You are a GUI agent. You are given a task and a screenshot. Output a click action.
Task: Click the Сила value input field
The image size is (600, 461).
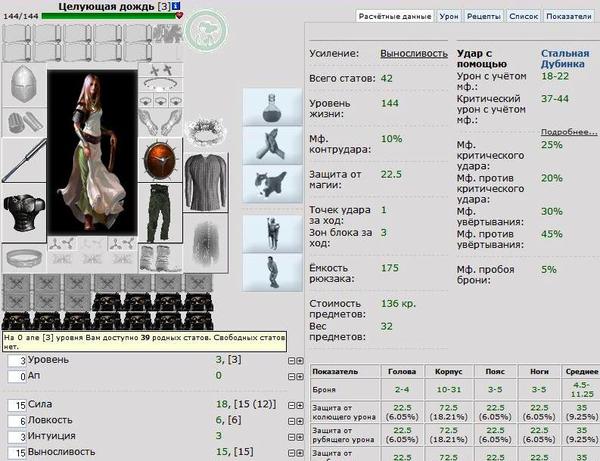tap(17, 405)
